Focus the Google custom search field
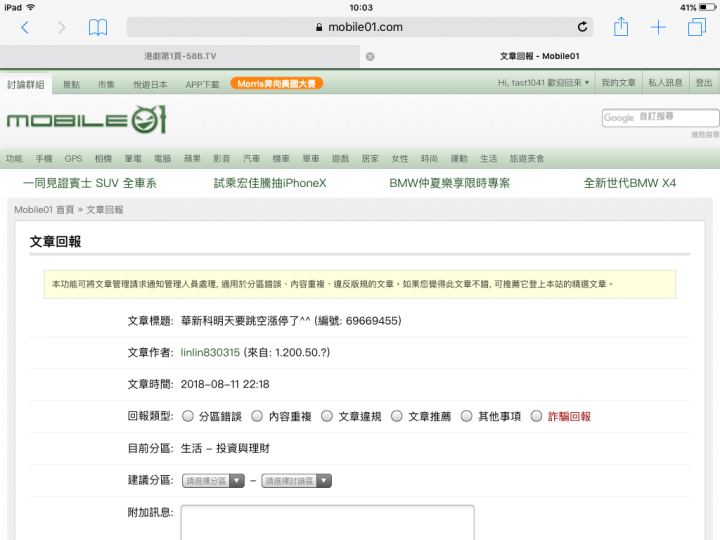 [660, 118]
